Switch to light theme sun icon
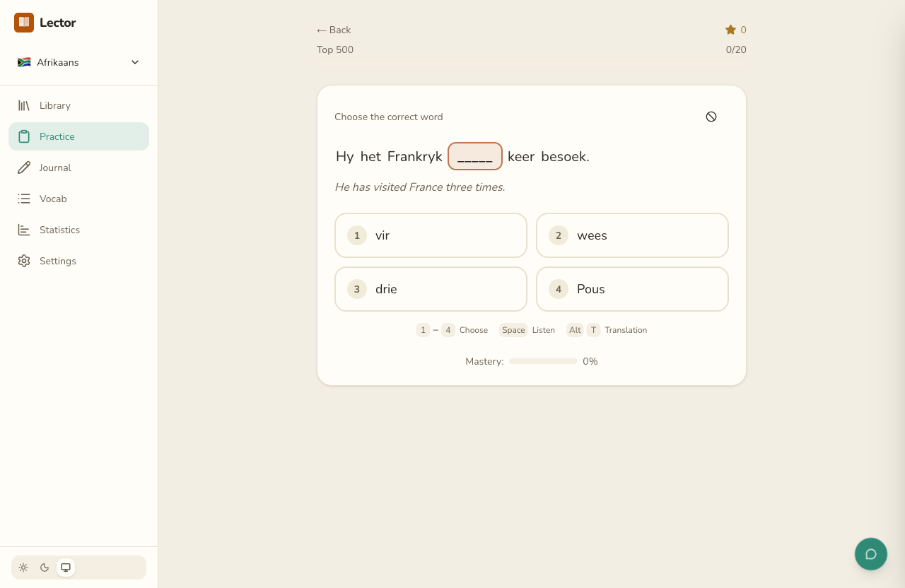This screenshot has height=588, width=905. click(23, 568)
